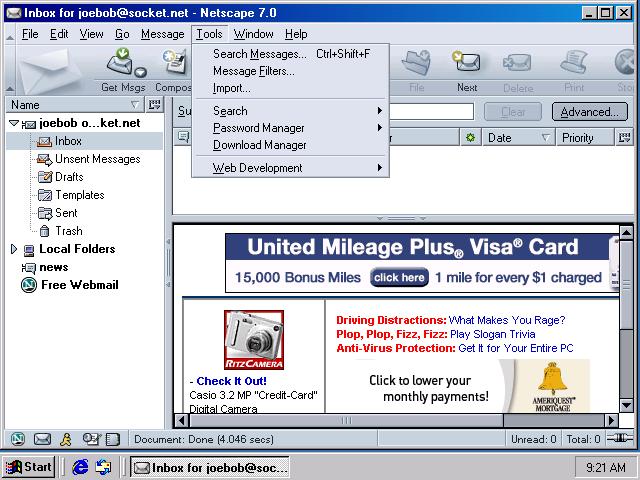This screenshot has height=480, width=640.
Task: Open the File menu
Action: [x=30, y=34]
